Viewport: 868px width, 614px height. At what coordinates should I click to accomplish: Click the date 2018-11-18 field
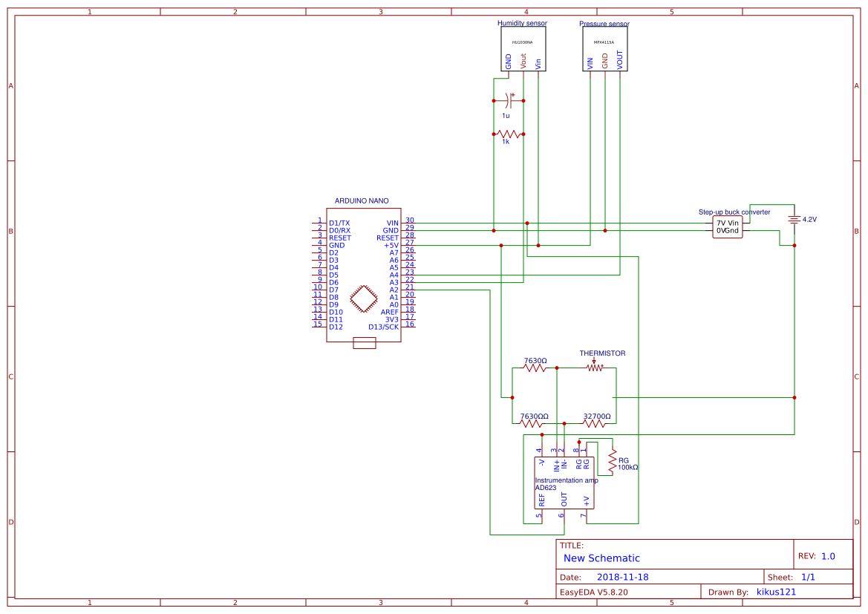click(624, 575)
